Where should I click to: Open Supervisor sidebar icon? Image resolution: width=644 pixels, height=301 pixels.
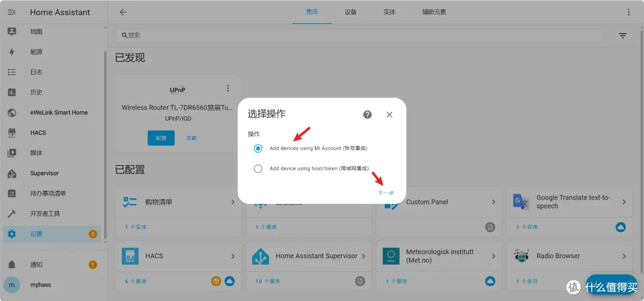click(12, 173)
